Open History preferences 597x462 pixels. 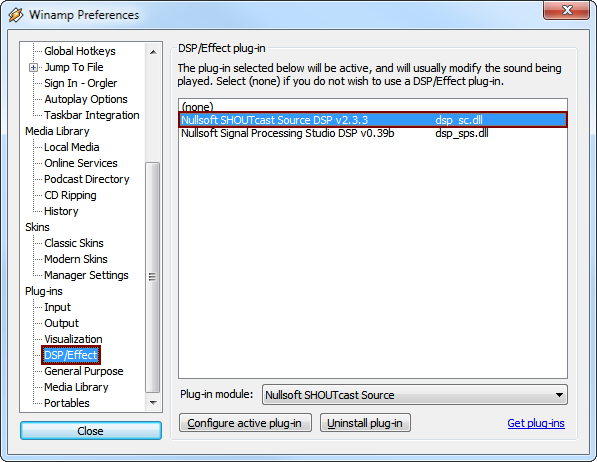(61, 211)
